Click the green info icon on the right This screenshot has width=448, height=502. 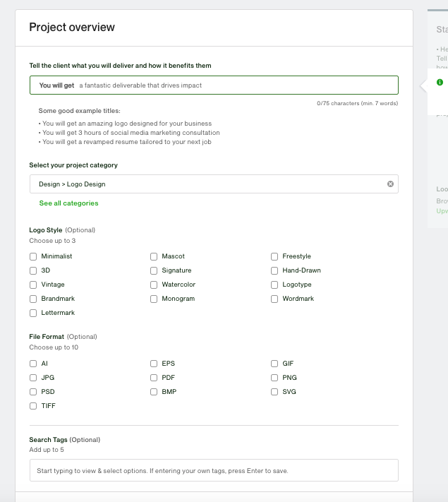tap(440, 83)
